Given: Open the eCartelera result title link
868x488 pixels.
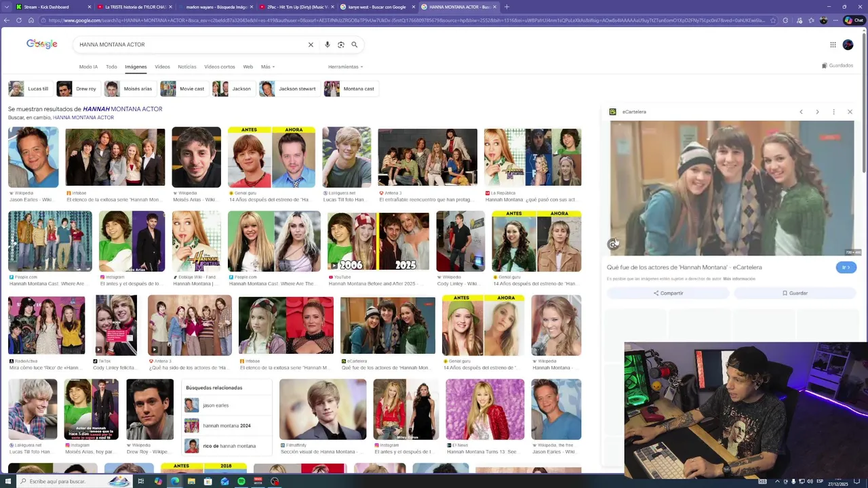Looking at the screenshot, I should [x=684, y=268].
